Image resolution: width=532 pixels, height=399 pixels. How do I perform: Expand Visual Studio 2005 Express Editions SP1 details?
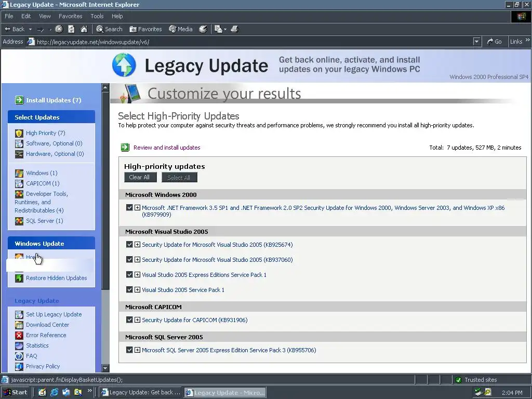137,274
